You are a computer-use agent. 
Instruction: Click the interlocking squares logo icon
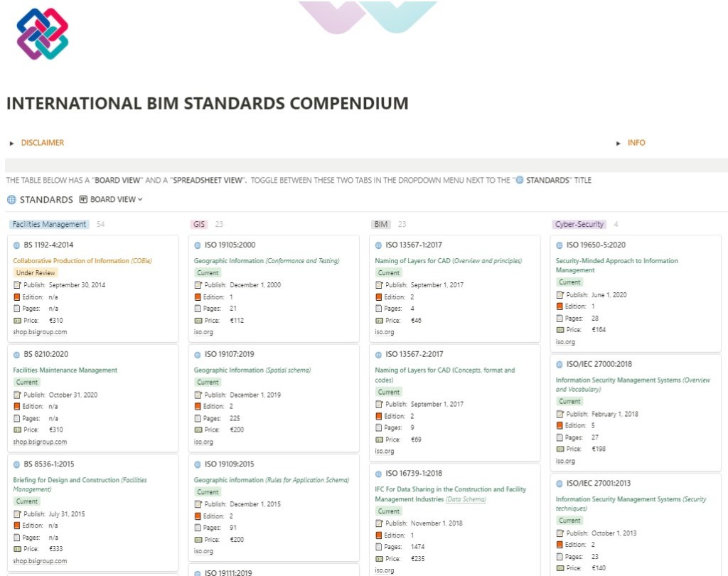coord(43,33)
